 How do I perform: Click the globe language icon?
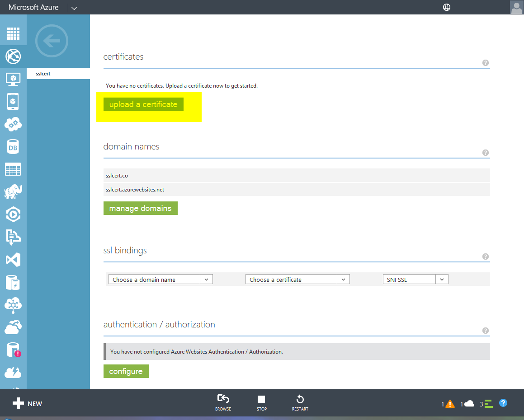447,7
